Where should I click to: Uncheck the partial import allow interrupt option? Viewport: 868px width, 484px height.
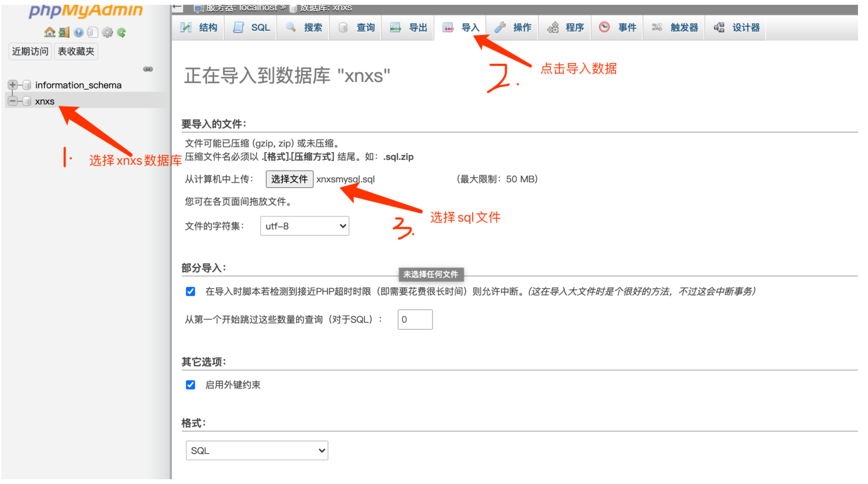[x=190, y=291]
